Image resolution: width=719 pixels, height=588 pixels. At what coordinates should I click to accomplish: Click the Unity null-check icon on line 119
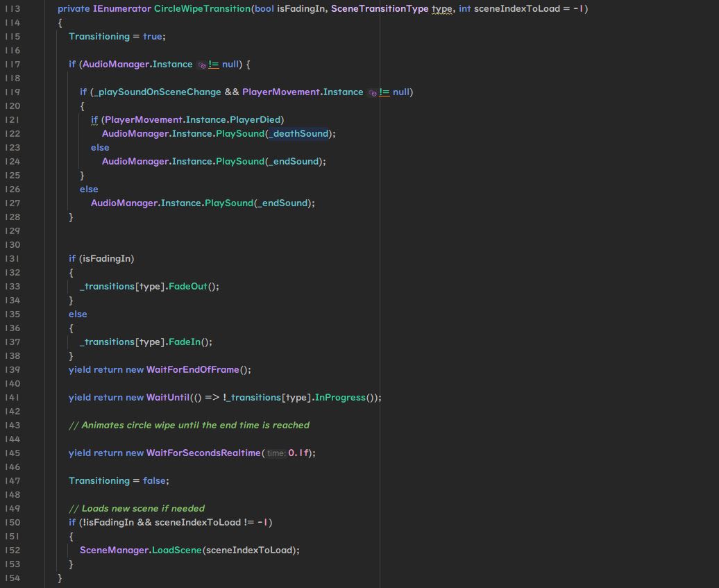click(372, 92)
